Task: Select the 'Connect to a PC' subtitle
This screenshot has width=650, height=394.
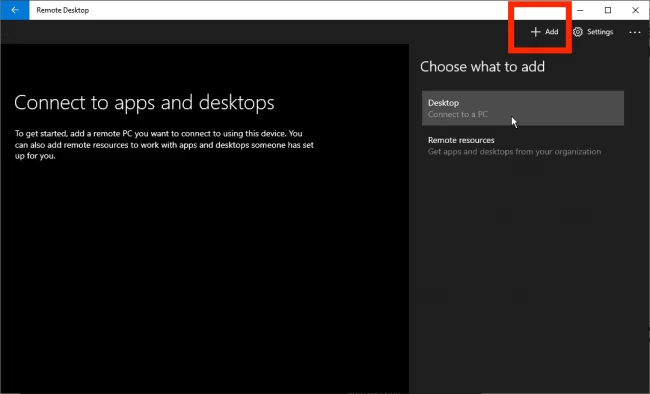Action: 458,114
